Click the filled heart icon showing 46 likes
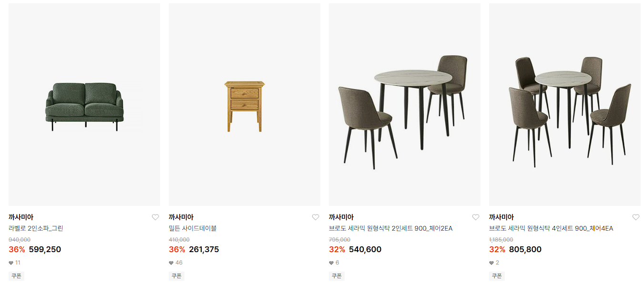644x285 pixels. (171, 263)
